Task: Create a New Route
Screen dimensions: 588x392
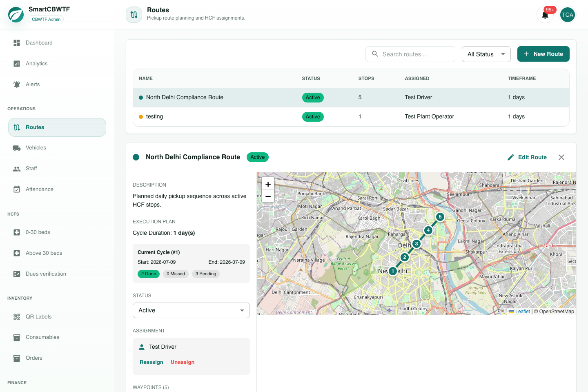Action: (x=543, y=54)
